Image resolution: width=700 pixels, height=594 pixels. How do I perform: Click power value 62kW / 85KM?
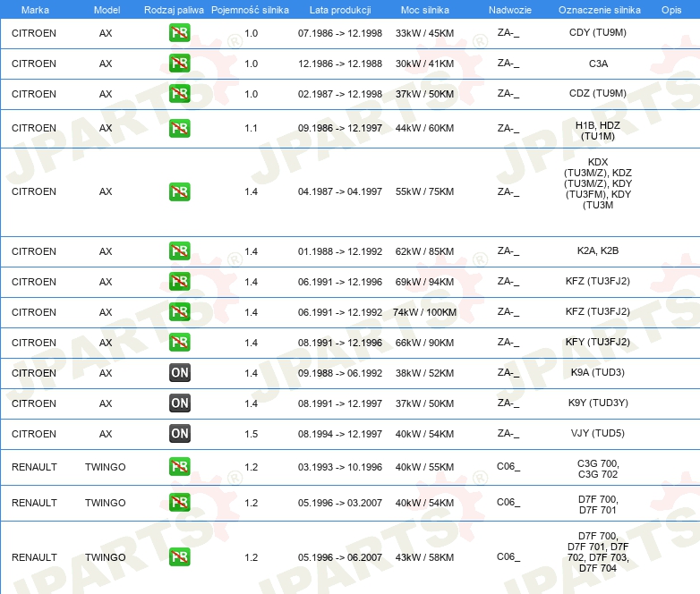click(424, 251)
